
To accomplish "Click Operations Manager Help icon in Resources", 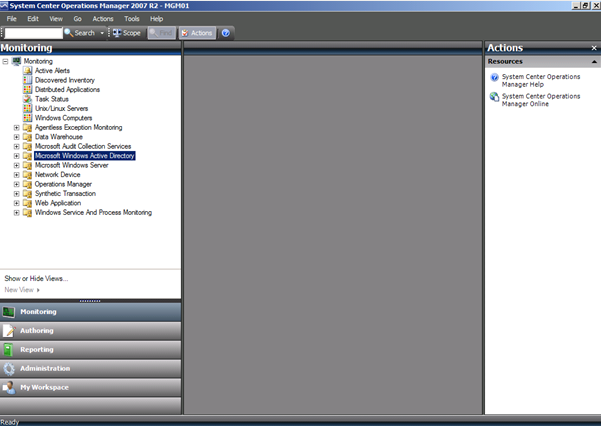I will [494, 77].
